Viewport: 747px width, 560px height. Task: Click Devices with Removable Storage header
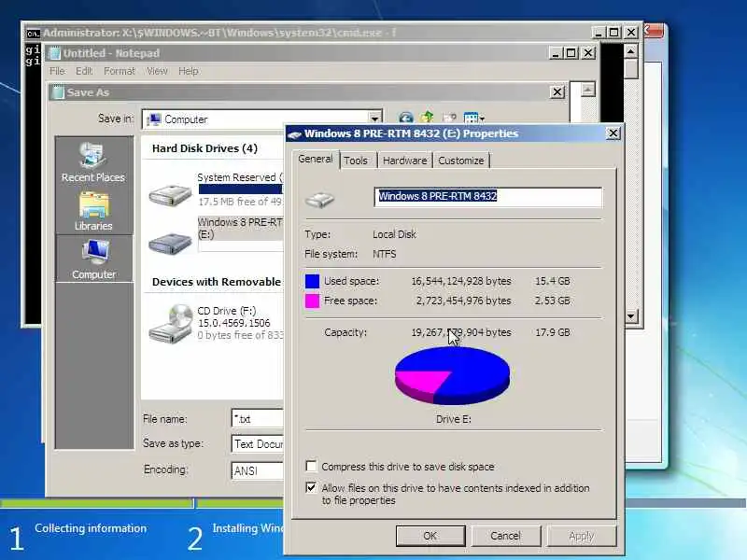pos(217,282)
